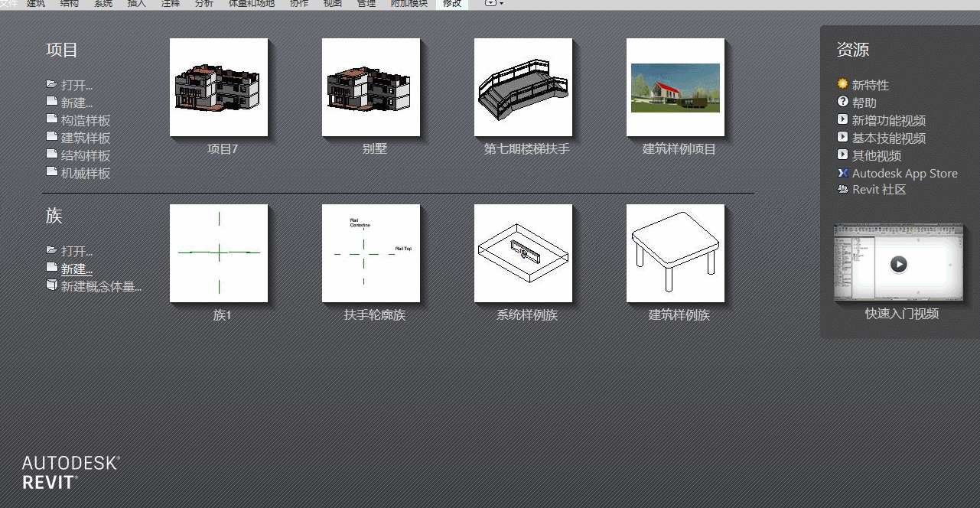980x508 pixels.
Task: Open the 建筑样例族 table family thumbnail
Action: click(x=676, y=253)
